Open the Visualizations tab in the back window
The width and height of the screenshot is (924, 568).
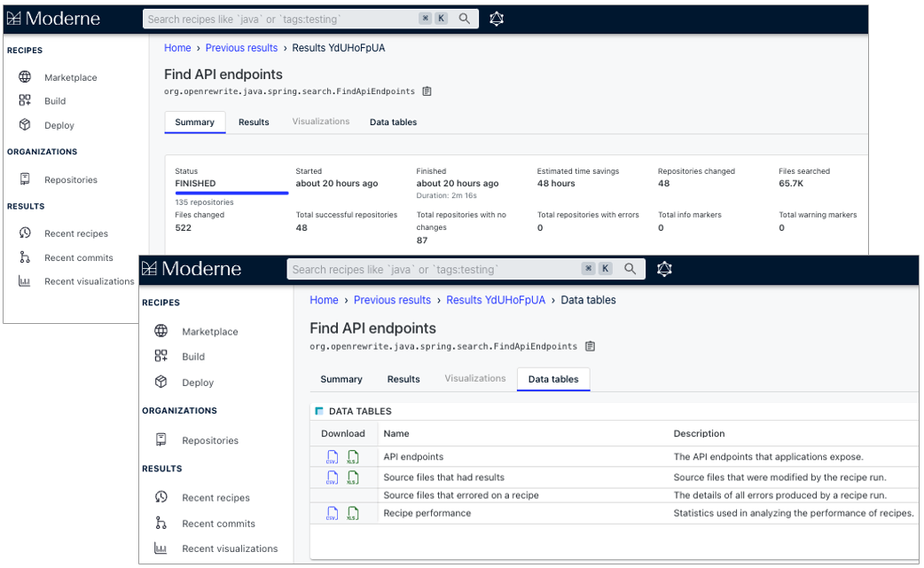click(321, 122)
